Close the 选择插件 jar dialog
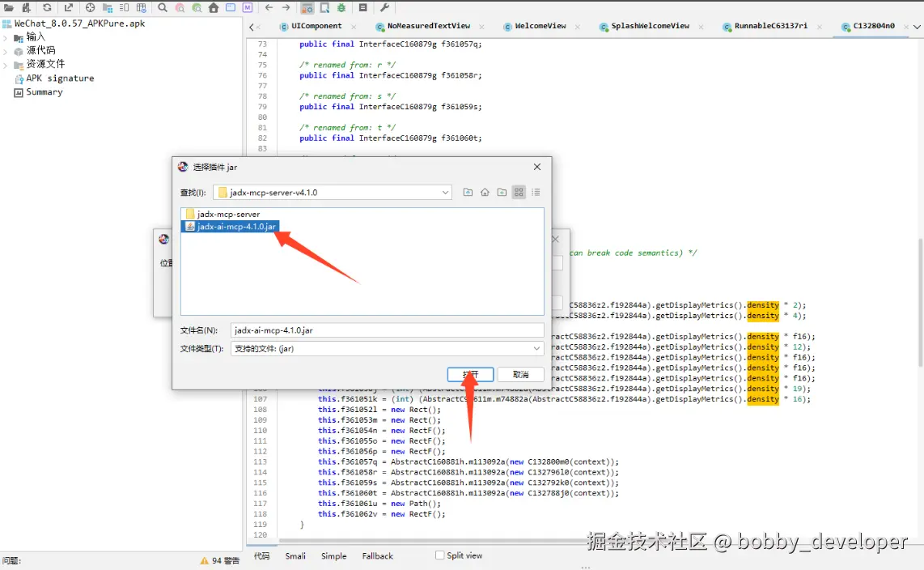The image size is (924, 570). coord(536,167)
